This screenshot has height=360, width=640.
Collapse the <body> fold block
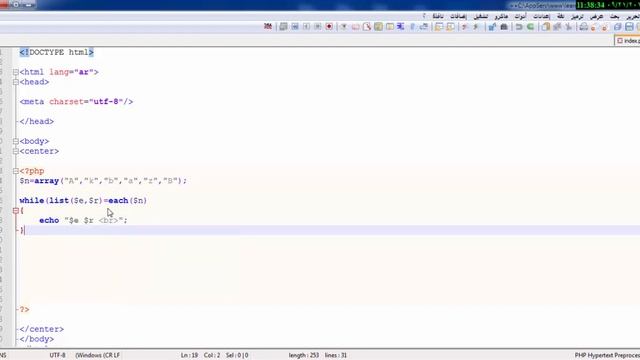click(x=16, y=141)
